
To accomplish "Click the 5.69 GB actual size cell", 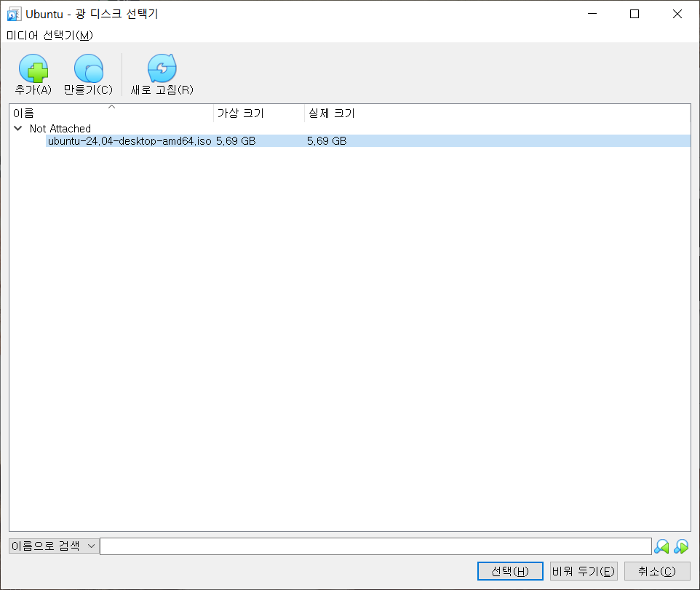I will tap(327, 141).
